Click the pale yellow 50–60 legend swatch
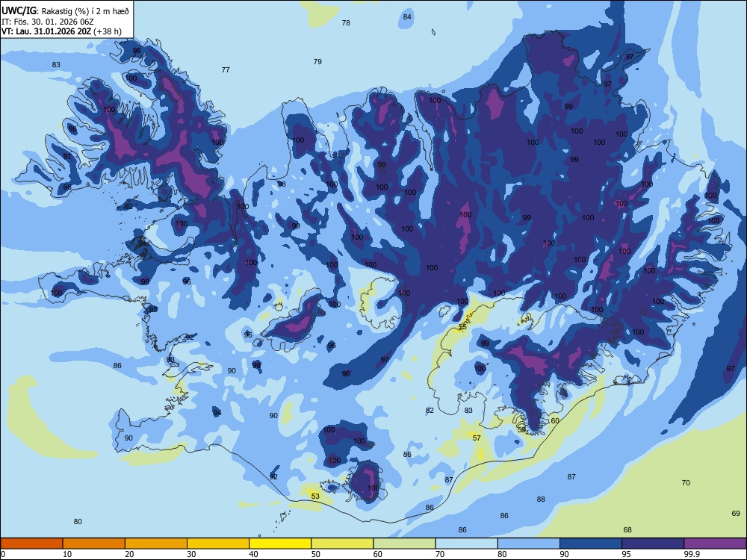Image resolution: width=747 pixels, height=560 pixels. tap(342, 544)
